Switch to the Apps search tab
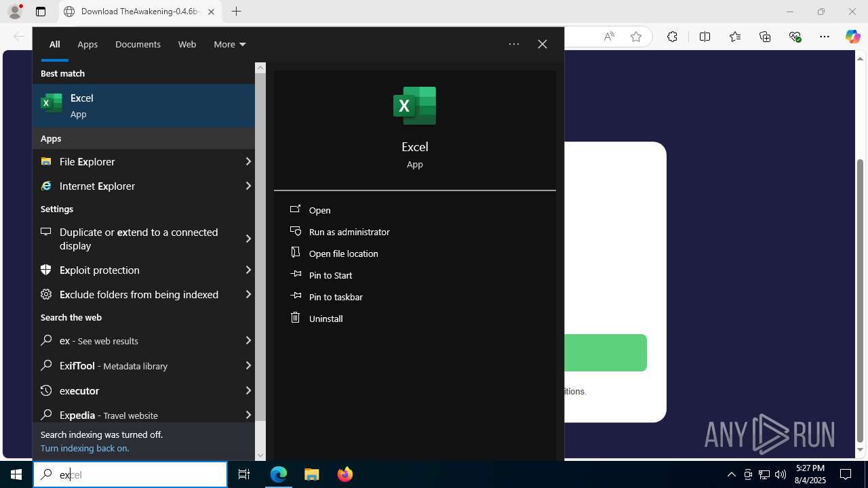 coord(87,44)
